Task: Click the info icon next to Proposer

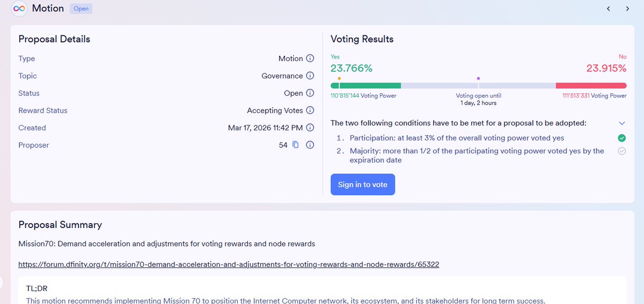Action: coord(310,145)
